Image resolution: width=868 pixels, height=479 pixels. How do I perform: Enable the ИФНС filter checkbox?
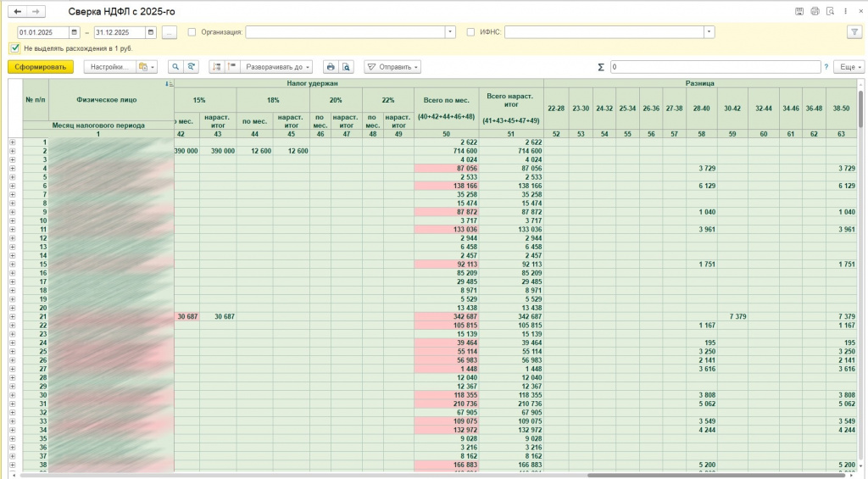(471, 32)
